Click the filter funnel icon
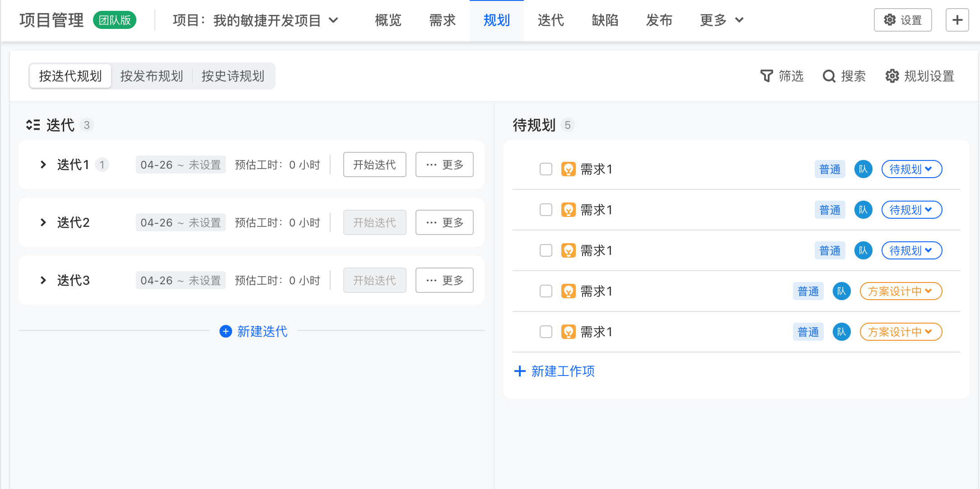 (x=766, y=76)
